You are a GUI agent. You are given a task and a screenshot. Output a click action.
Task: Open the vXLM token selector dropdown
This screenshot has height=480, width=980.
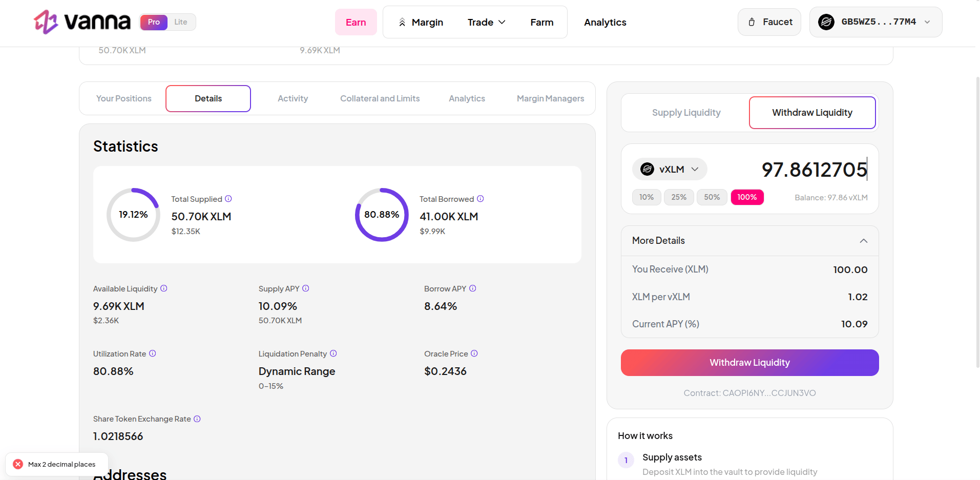(x=670, y=169)
